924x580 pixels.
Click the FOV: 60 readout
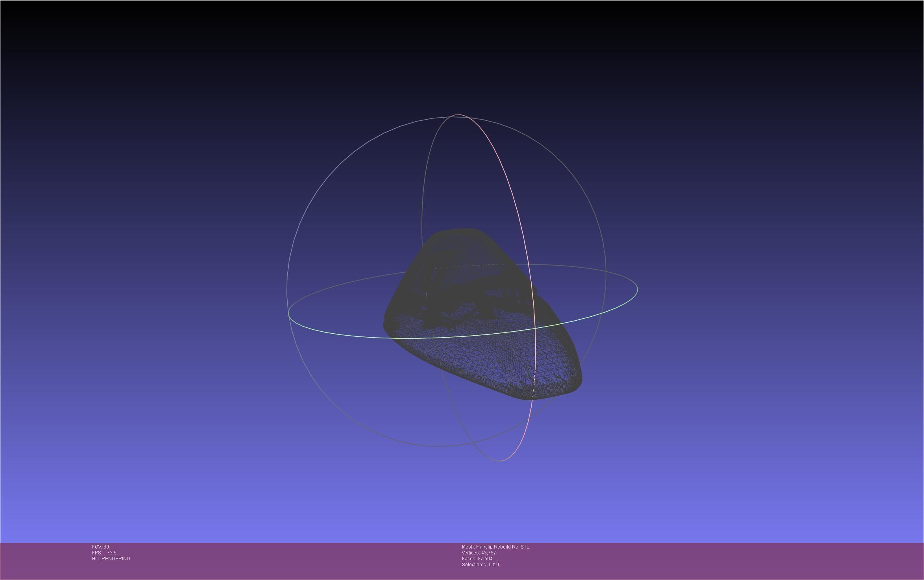pos(100,547)
